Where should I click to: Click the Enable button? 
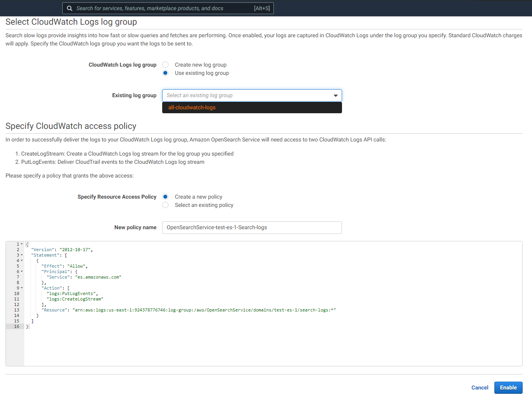click(508, 388)
